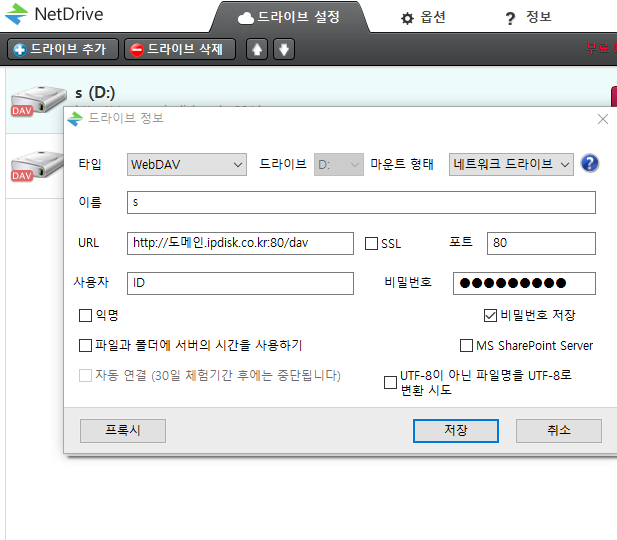Click the URL input field

240,243
